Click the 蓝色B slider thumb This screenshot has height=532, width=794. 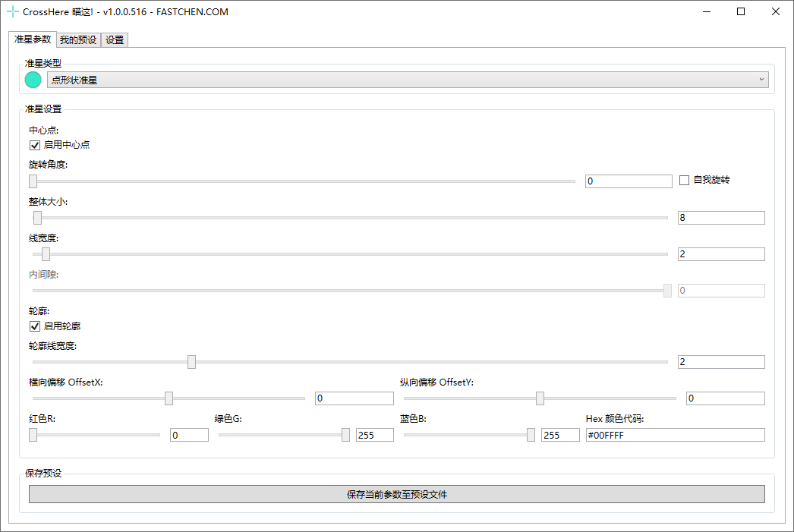531,435
